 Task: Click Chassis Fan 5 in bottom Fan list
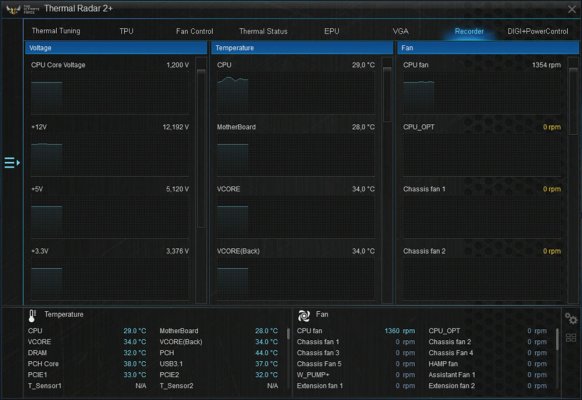(x=319, y=364)
